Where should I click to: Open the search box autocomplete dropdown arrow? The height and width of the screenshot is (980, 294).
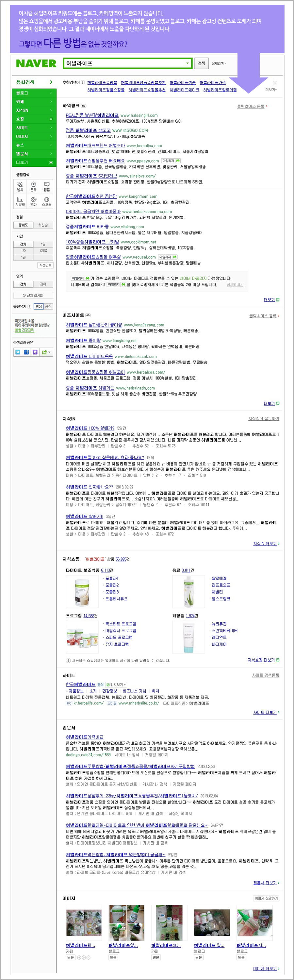(x=188, y=63)
